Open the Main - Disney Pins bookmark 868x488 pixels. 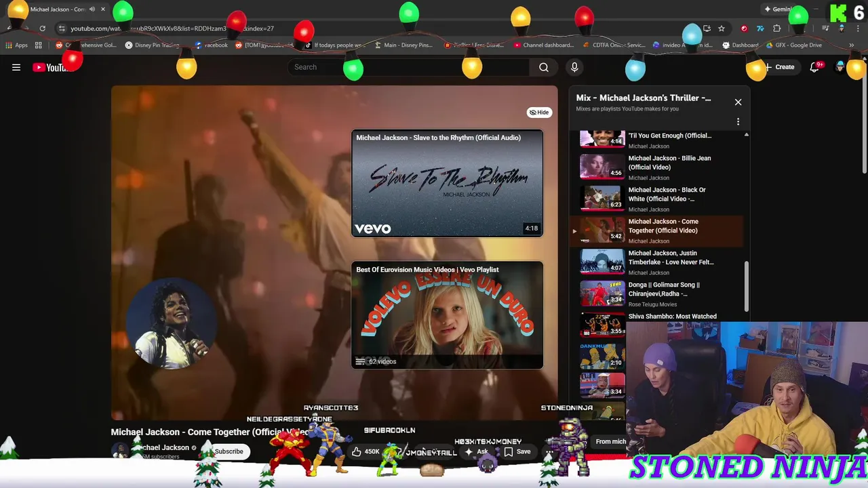[x=403, y=45]
